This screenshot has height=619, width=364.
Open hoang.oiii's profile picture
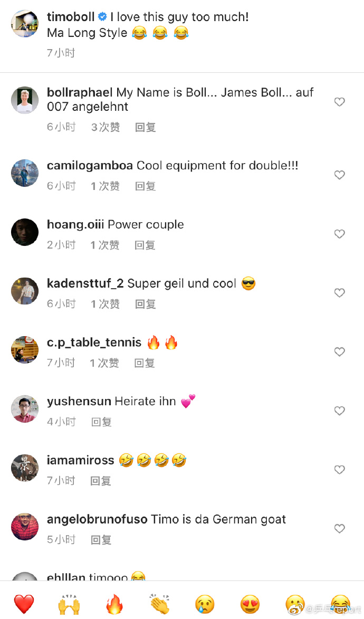click(x=25, y=232)
